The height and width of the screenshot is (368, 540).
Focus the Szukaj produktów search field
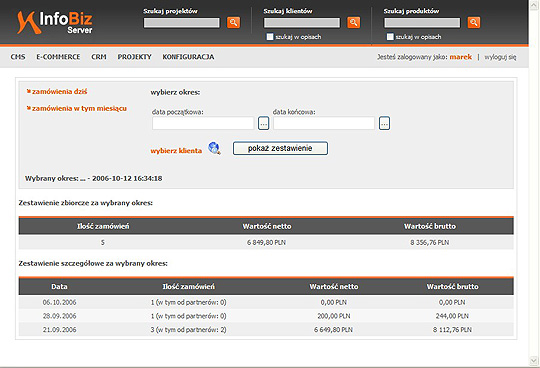coord(422,23)
